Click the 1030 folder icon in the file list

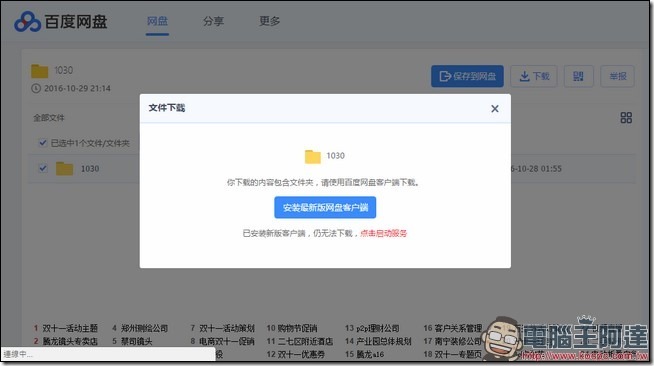tap(64, 168)
